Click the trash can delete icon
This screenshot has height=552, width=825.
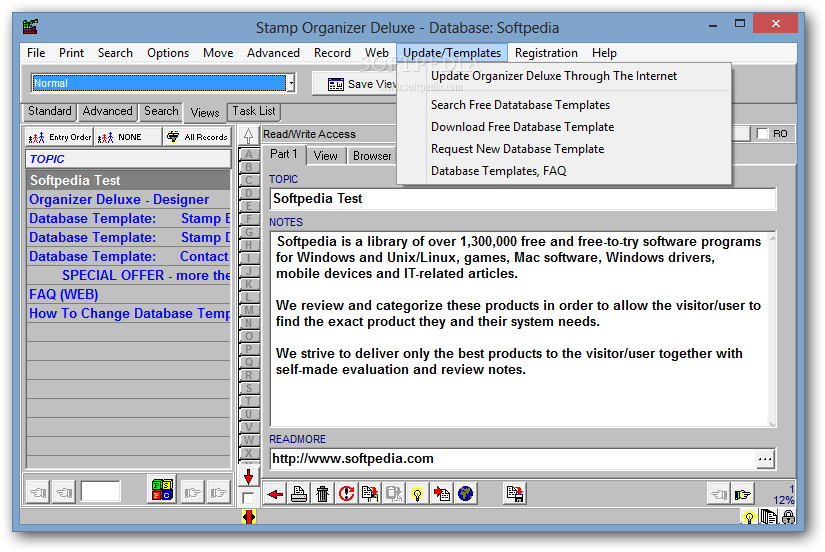323,494
